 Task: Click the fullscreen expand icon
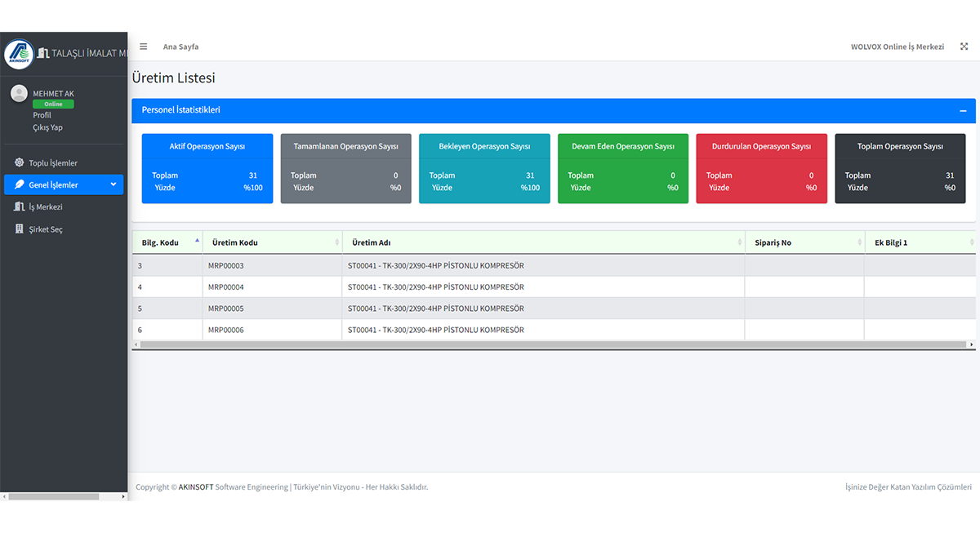(x=963, y=47)
